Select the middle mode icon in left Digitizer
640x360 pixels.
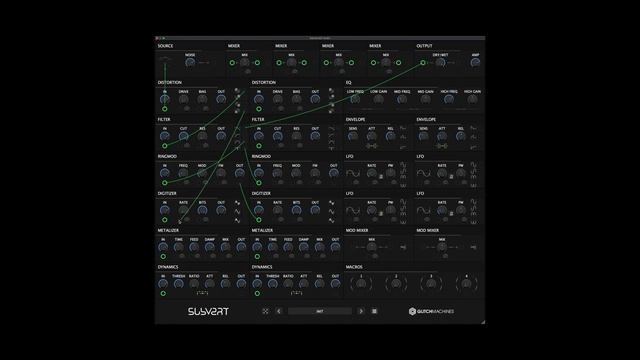(x=238, y=211)
